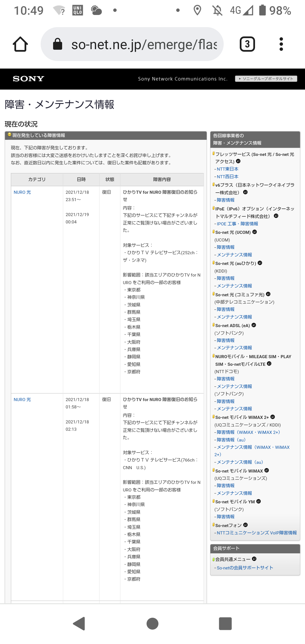Open the tab switcher showing 3 tabs
Image resolution: width=305 pixels, height=644 pixels.
click(247, 44)
